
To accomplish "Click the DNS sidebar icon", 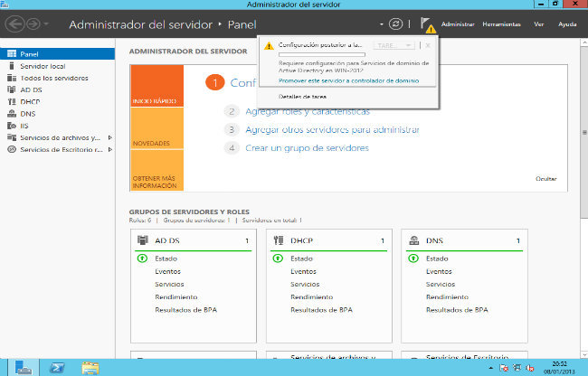I will (11, 114).
